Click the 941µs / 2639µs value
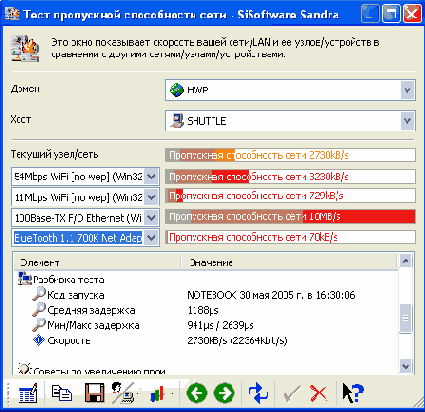The height and width of the screenshot is (412, 425). pyautogui.click(x=220, y=325)
